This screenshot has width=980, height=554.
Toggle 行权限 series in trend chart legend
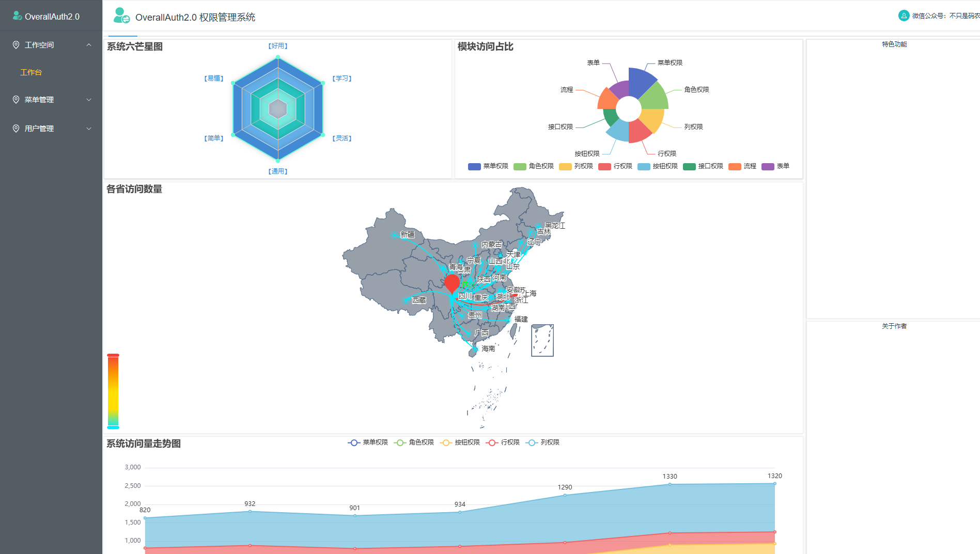(x=502, y=442)
